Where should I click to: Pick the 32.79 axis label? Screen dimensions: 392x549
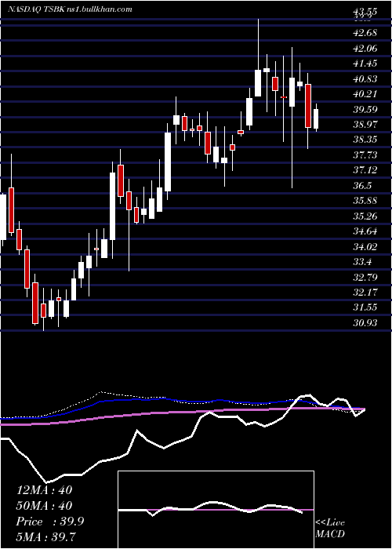(x=365, y=277)
